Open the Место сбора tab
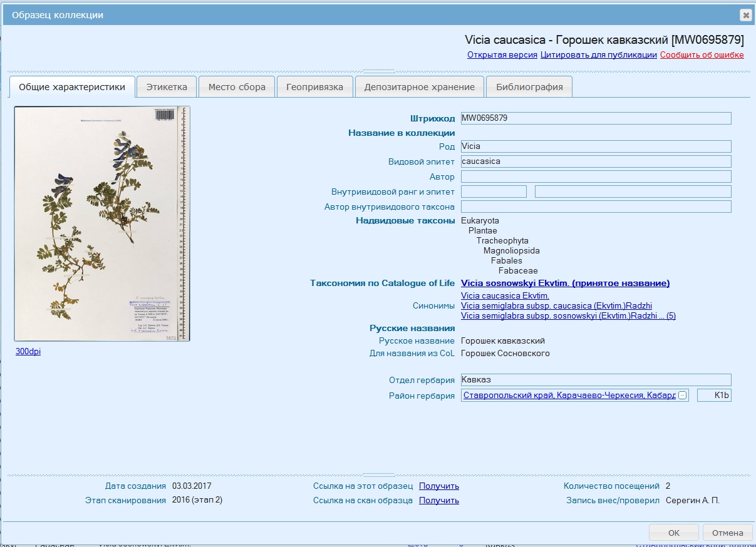 [237, 87]
